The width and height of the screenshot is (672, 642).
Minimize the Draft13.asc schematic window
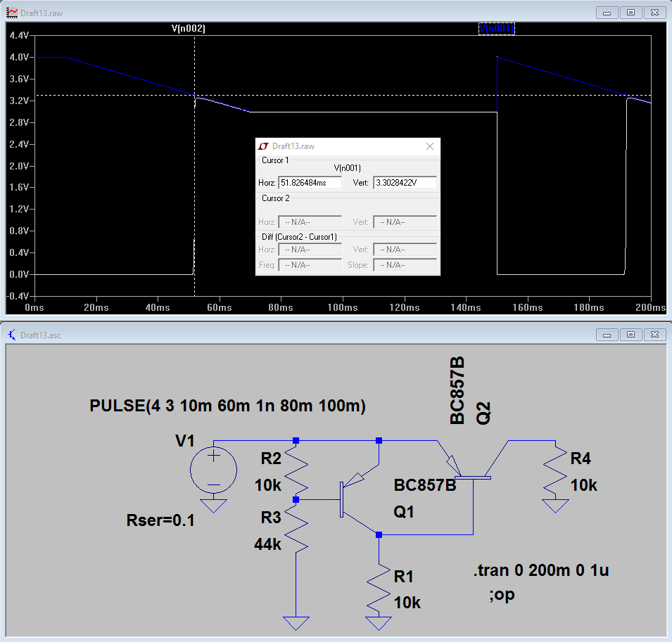point(607,335)
